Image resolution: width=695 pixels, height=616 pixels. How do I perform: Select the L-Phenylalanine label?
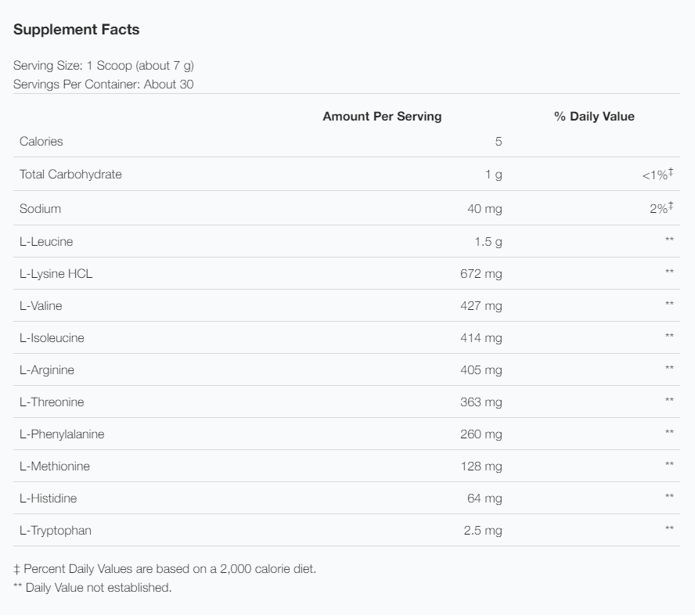coord(62,434)
